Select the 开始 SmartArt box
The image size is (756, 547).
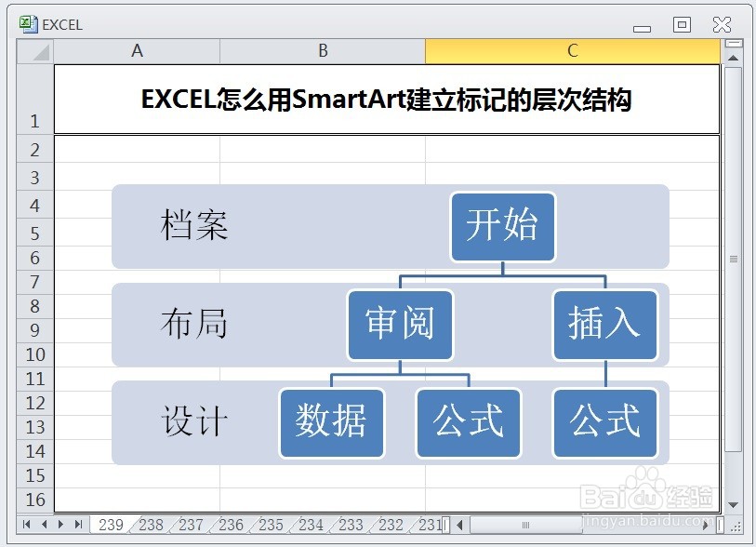[x=503, y=227]
